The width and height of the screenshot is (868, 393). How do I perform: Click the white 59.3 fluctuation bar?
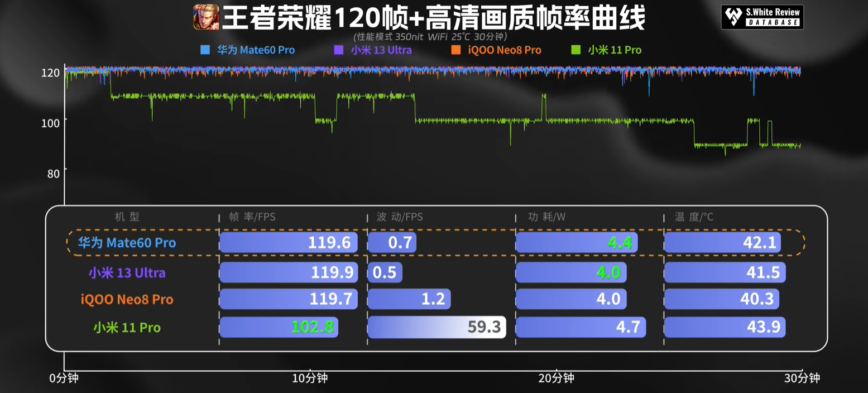[437, 327]
